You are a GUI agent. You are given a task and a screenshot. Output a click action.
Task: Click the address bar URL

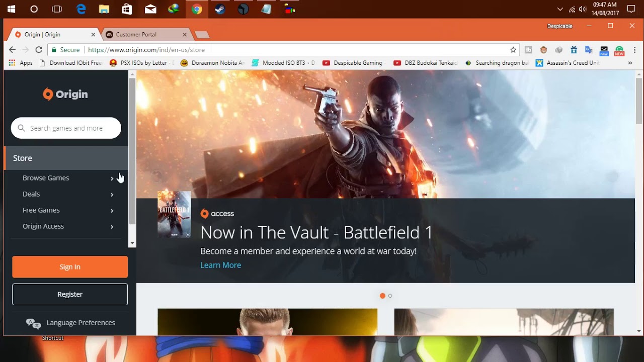coord(146,50)
